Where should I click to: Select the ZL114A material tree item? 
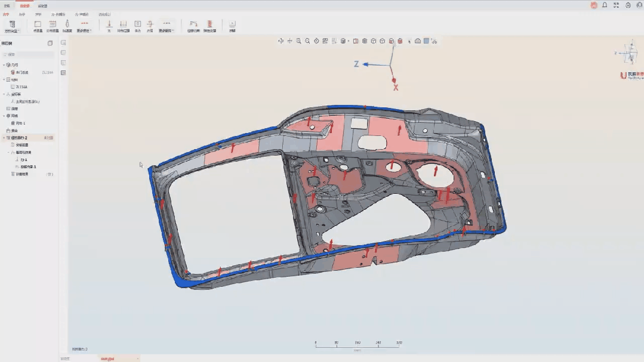pyautogui.click(x=21, y=87)
